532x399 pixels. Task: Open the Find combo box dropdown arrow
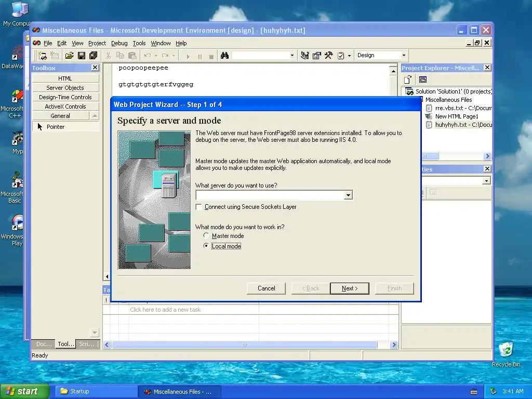292,55
